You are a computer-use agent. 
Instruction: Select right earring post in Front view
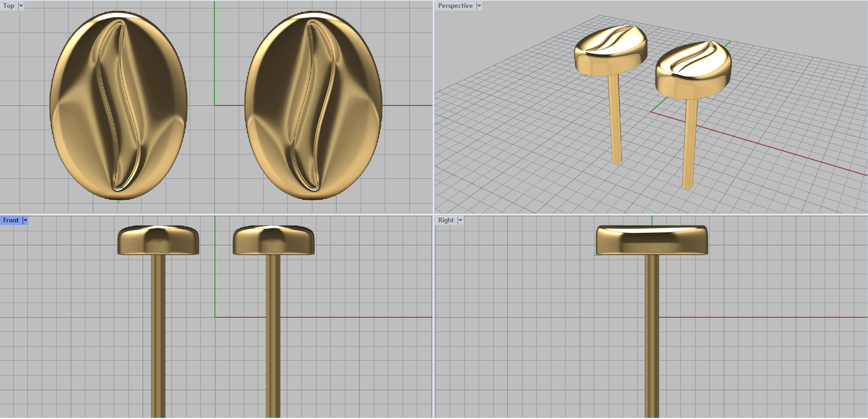273,337
